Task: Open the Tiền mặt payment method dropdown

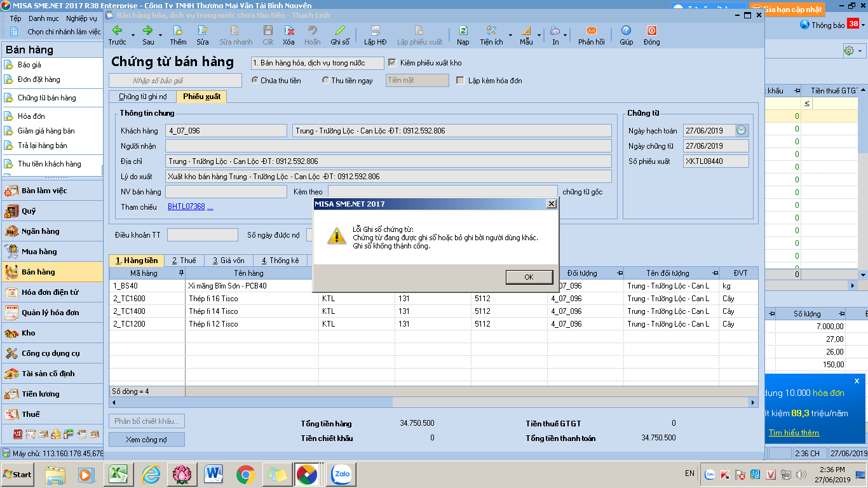Action: pos(417,81)
